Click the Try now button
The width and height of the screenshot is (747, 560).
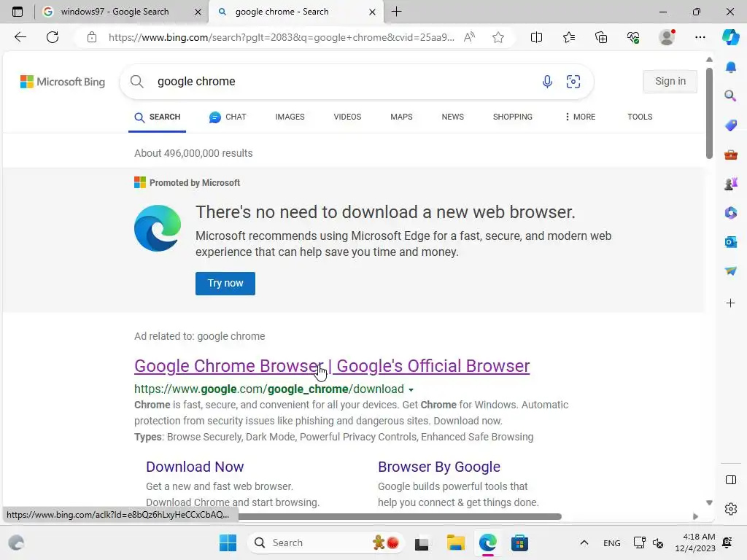[225, 284]
